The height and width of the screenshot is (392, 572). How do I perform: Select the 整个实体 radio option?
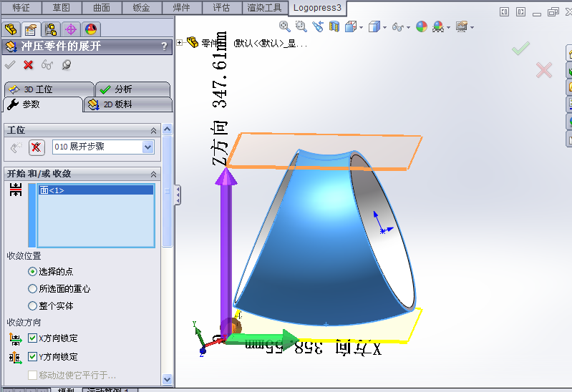pyautogui.click(x=32, y=305)
